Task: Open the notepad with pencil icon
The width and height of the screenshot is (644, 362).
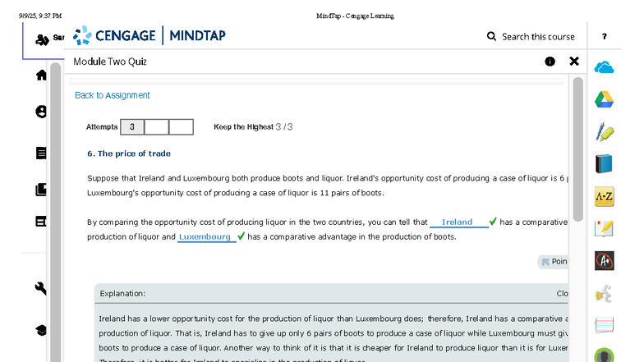Action: tap(605, 228)
